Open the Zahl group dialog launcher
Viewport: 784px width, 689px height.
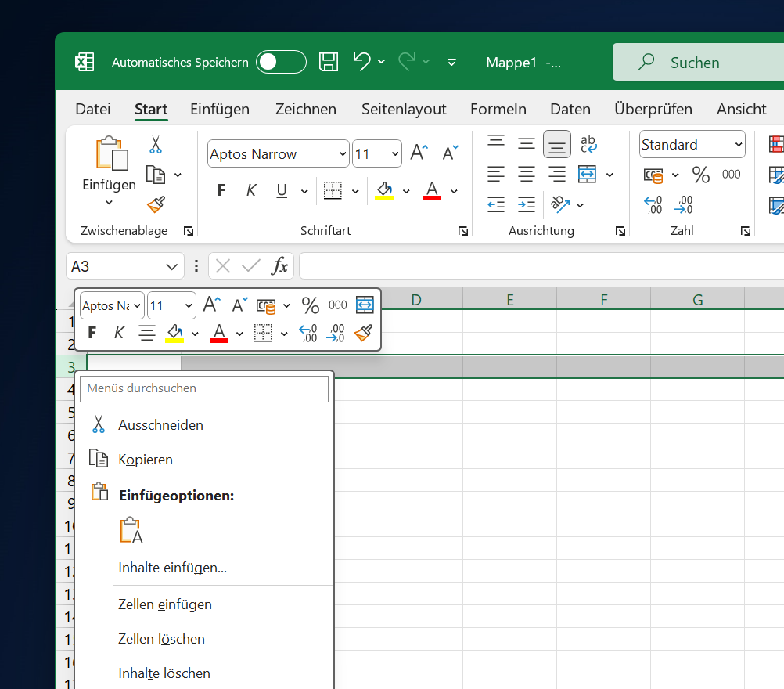(x=746, y=231)
